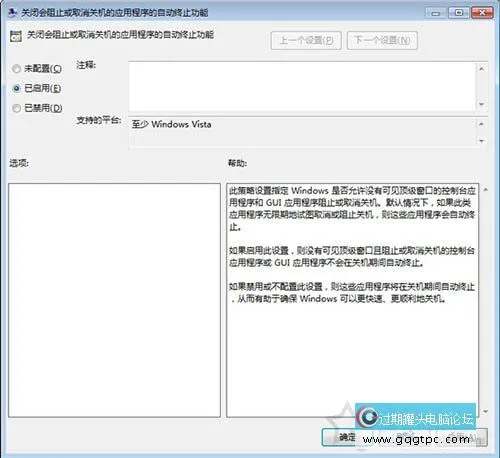Minimize the policy setting window

coord(435,13)
